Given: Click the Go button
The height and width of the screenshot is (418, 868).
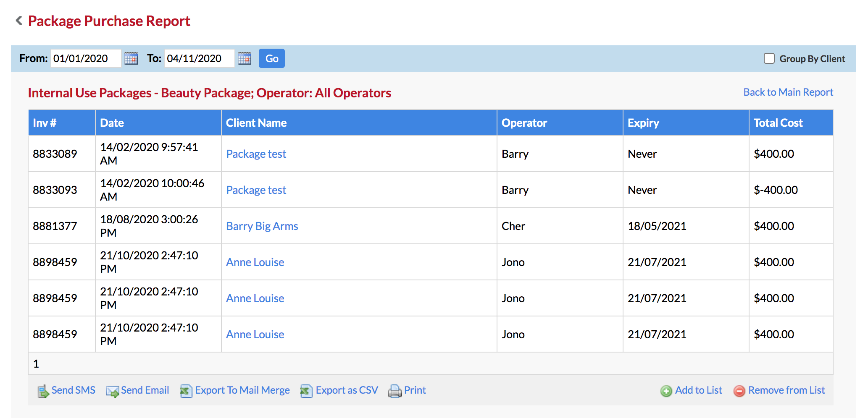Looking at the screenshot, I should (272, 58).
